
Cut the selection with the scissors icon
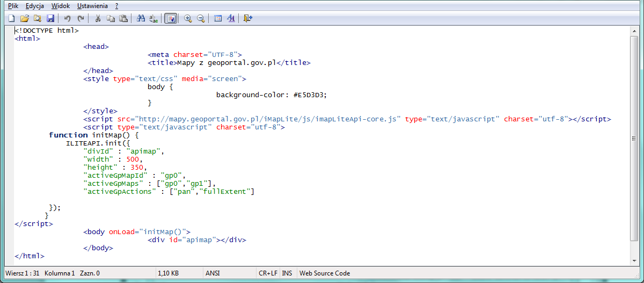97,18
